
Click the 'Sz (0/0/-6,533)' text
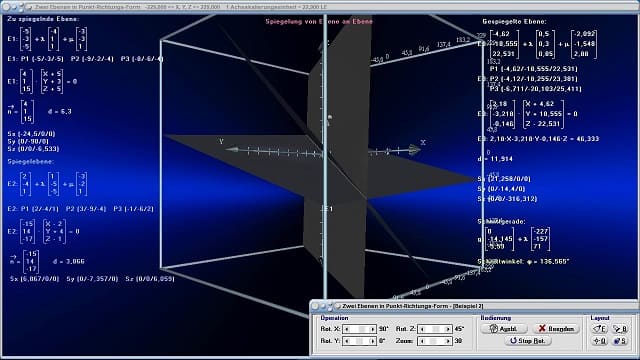pos(33,149)
